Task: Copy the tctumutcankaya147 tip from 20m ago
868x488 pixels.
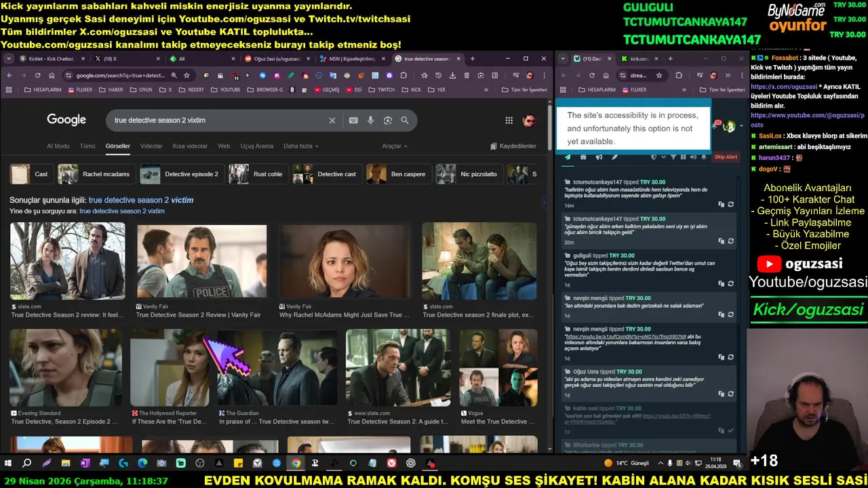Action: click(722, 241)
